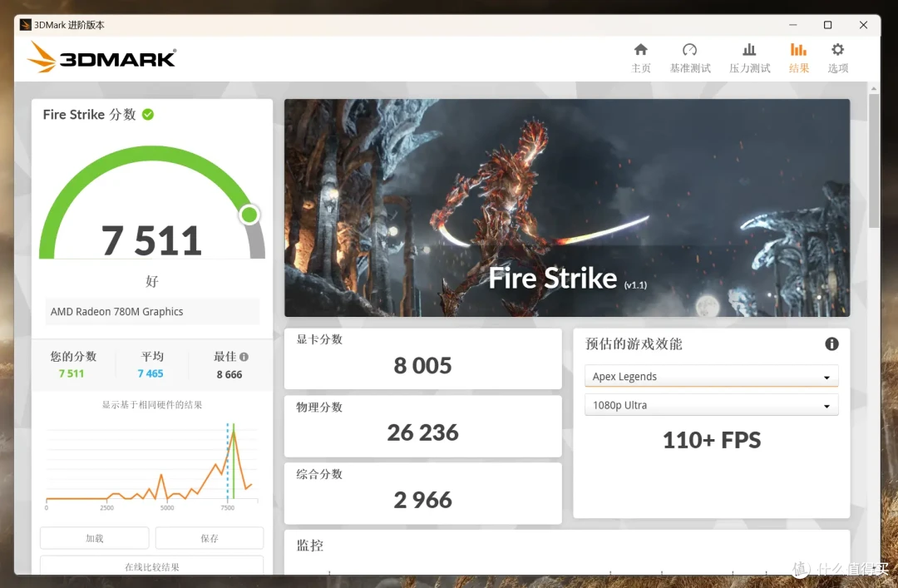Click the 显卡分数 8 005 value
Image resolution: width=898 pixels, height=588 pixels.
(422, 366)
